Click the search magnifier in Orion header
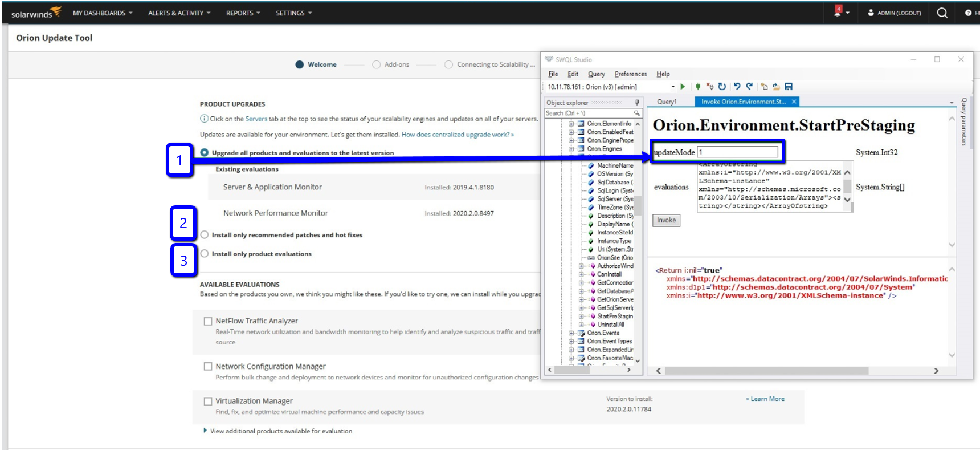Image resolution: width=980 pixels, height=450 pixels. [942, 13]
